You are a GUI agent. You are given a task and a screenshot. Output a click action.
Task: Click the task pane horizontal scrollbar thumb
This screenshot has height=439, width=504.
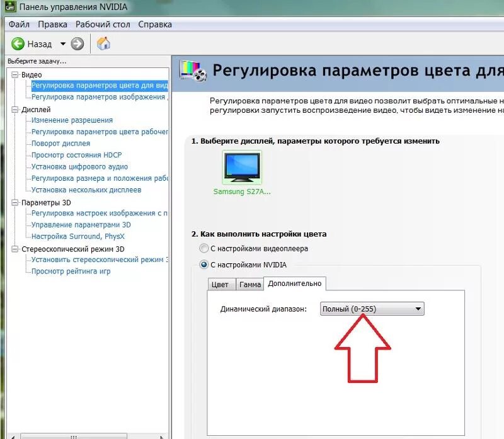(74, 436)
